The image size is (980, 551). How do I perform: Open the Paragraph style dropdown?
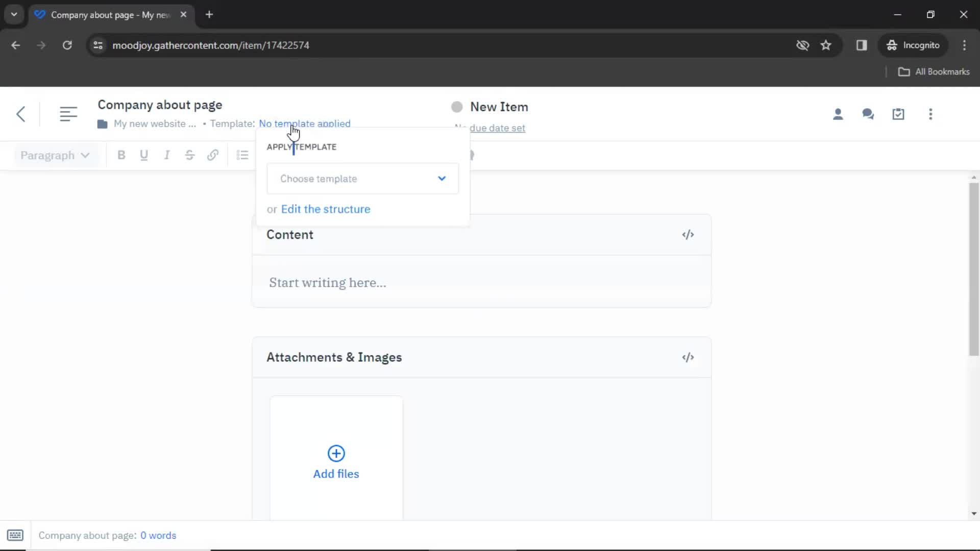click(54, 156)
